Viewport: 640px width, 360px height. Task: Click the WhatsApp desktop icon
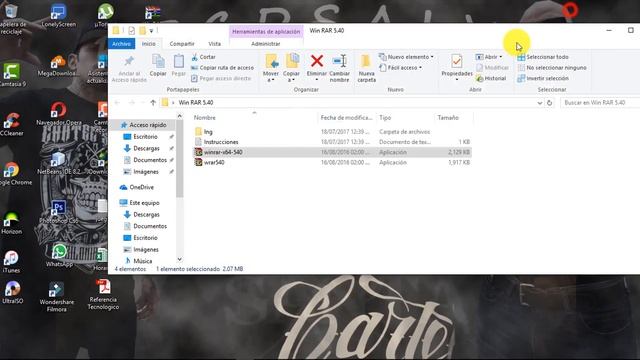coord(59,255)
